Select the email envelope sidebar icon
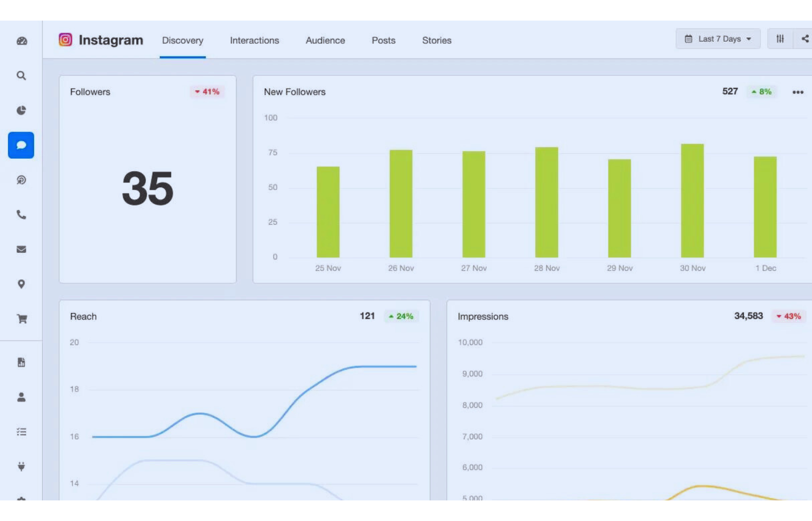812x521 pixels. pyautogui.click(x=21, y=250)
